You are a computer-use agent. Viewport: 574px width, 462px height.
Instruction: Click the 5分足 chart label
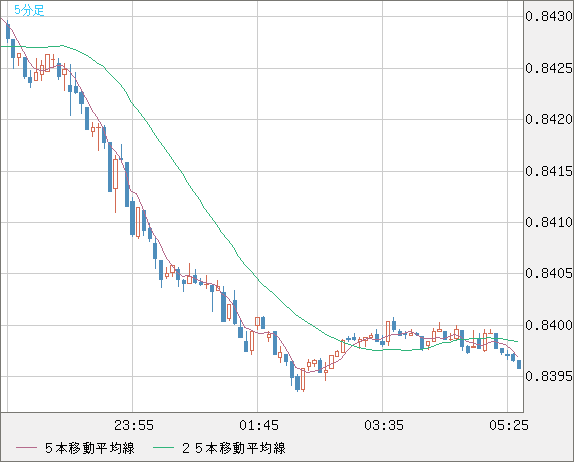point(29,10)
